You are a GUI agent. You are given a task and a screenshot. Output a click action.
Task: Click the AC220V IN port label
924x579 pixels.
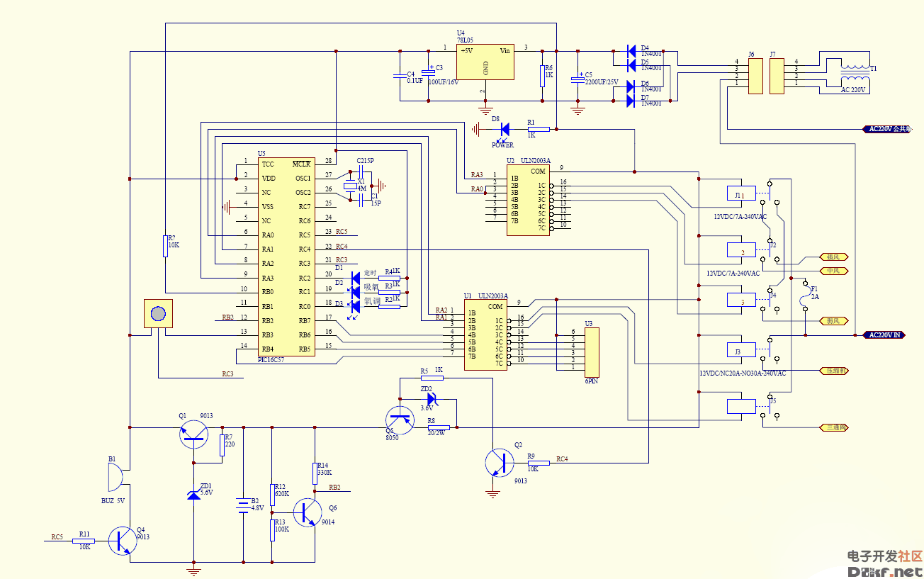click(885, 335)
